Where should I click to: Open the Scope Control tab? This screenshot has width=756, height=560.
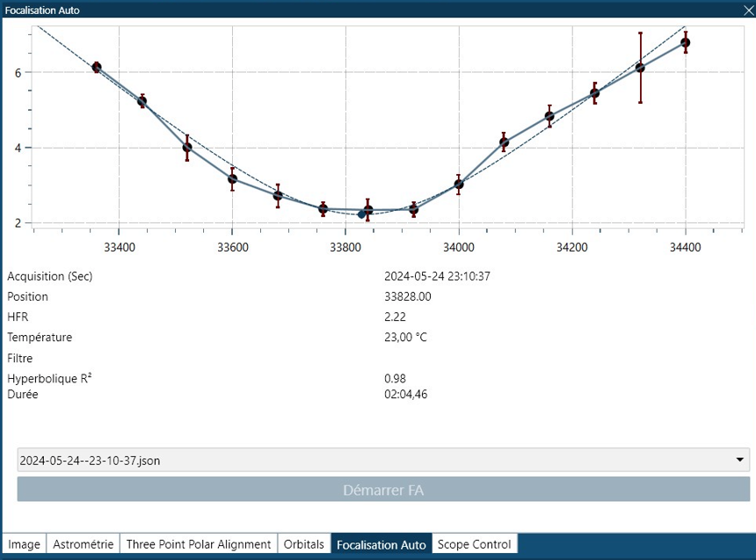click(x=475, y=544)
